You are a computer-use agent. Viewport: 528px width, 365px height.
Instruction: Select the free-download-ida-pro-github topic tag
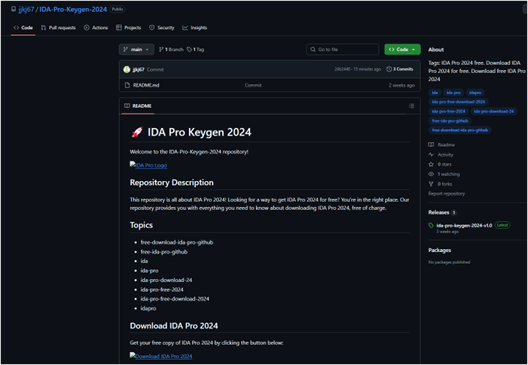point(460,130)
